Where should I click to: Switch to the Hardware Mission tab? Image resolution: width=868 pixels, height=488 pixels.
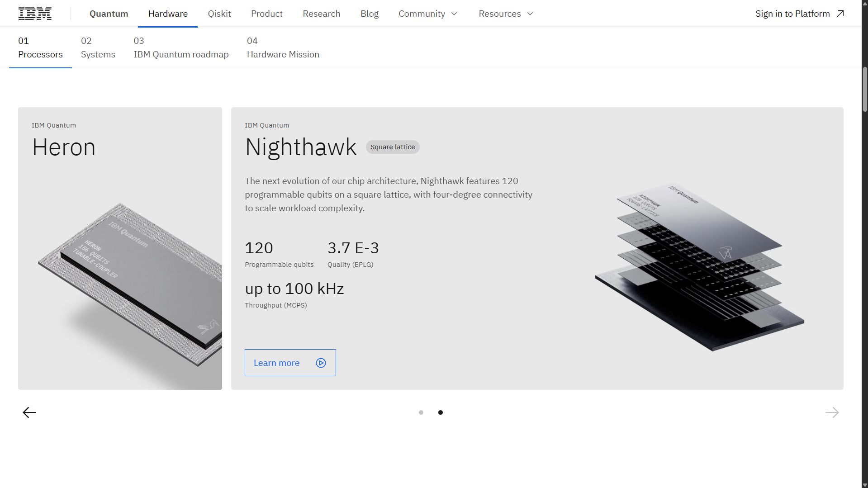(283, 47)
